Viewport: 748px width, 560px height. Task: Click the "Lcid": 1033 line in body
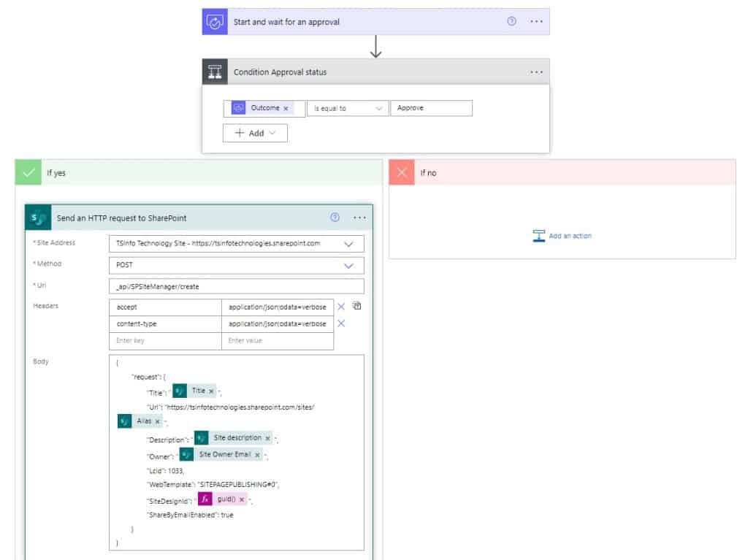pos(165,471)
